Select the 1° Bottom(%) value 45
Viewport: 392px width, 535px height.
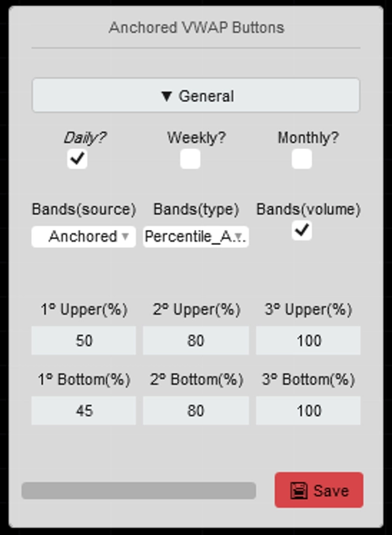(83, 411)
